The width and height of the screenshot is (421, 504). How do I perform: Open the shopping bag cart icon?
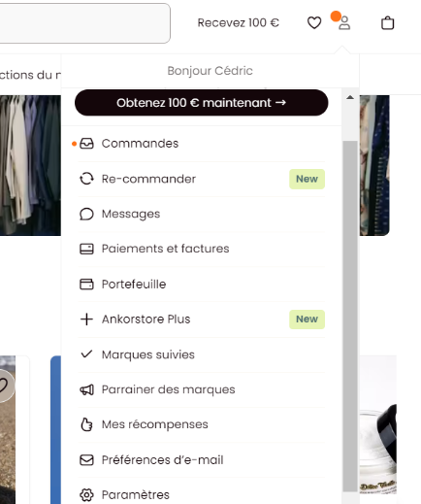pos(387,23)
